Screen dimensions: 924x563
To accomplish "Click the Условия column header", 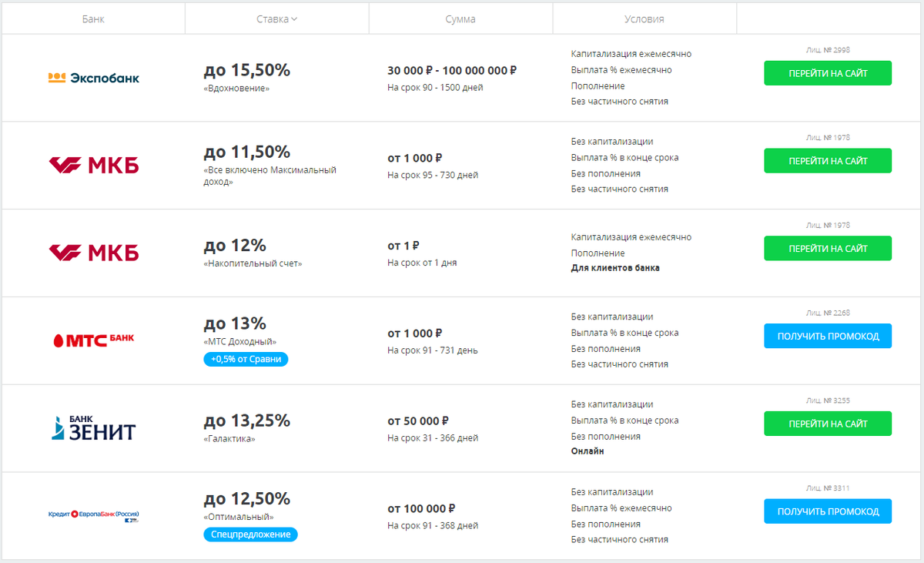I will (644, 19).
